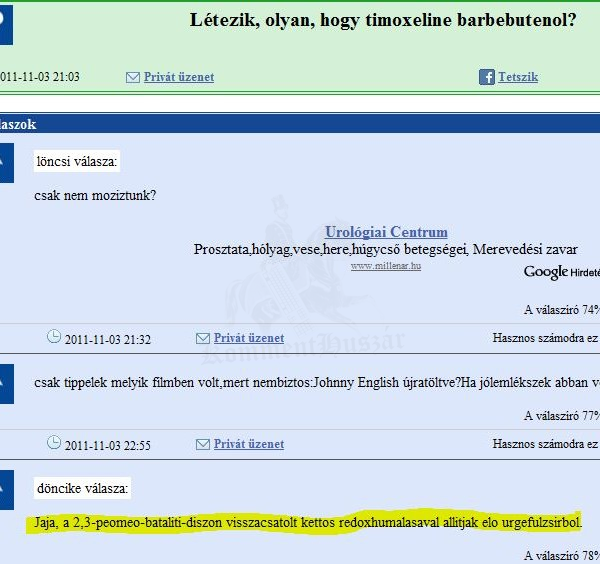The width and height of the screenshot is (600, 564).
Task: Click the blue question mark icon by the title
Action: point(6,25)
